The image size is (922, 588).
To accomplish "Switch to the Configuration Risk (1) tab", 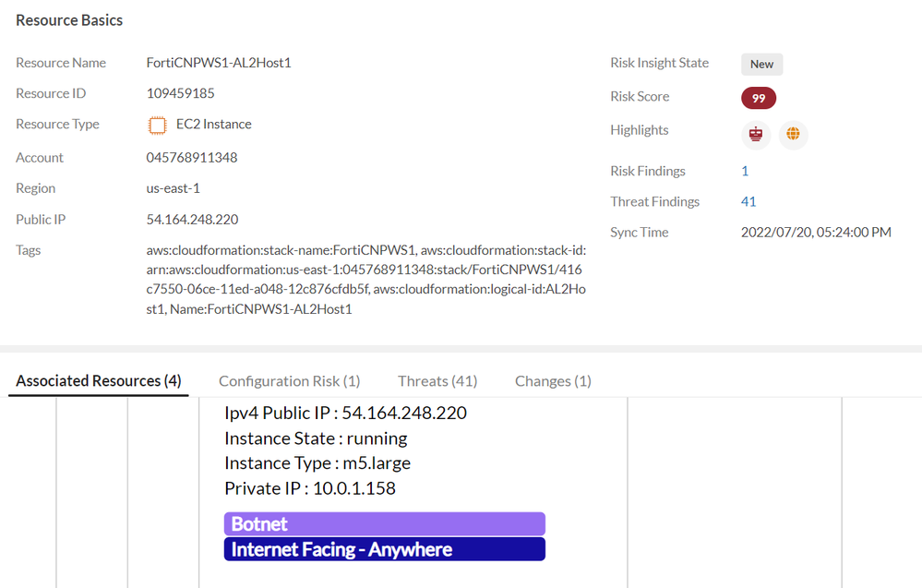I will click(x=289, y=381).
